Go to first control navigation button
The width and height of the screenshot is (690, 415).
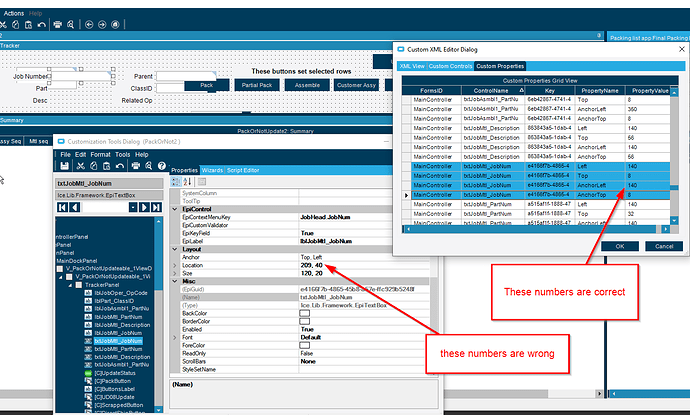click(x=62, y=207)
